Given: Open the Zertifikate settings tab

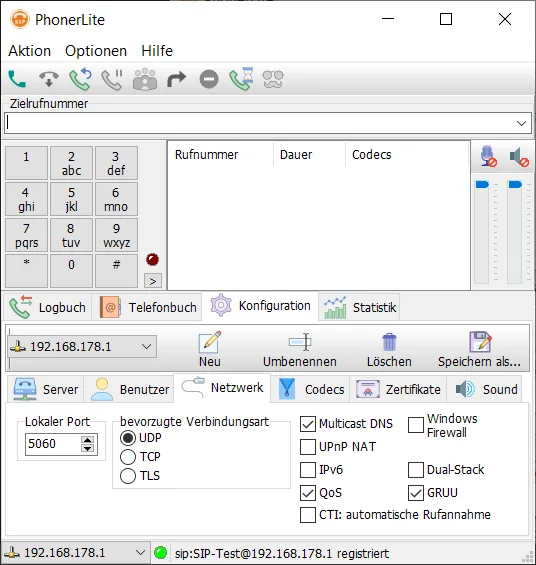Looking at the screenshot, I should pyautogui.click(x=398, y=389).
